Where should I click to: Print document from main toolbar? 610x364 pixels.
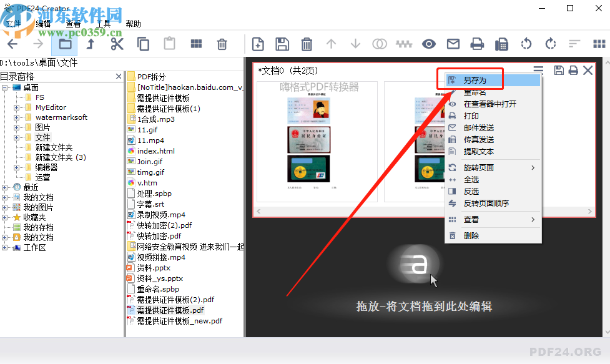tap(477, 44)
